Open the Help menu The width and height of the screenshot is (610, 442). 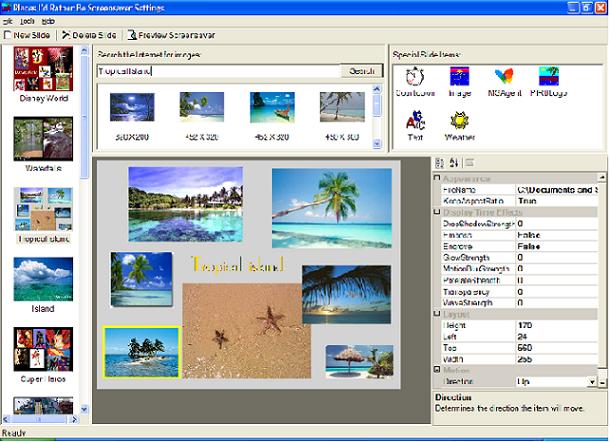tap(48, 21)
